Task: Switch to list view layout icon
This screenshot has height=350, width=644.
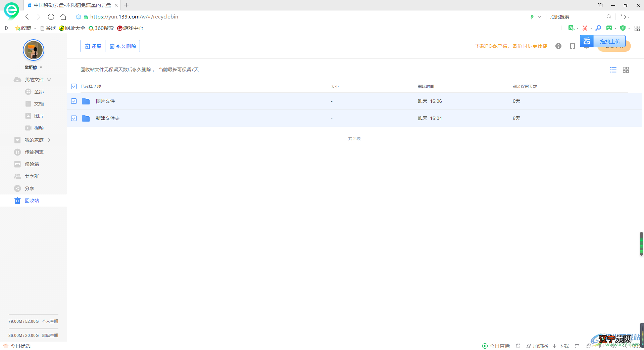Action: click(x=613, y=70)
